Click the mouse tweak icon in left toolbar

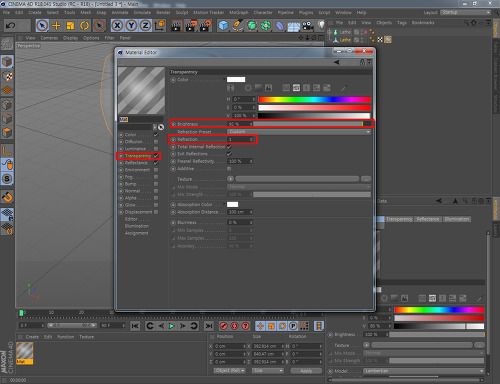pos(7,164)
